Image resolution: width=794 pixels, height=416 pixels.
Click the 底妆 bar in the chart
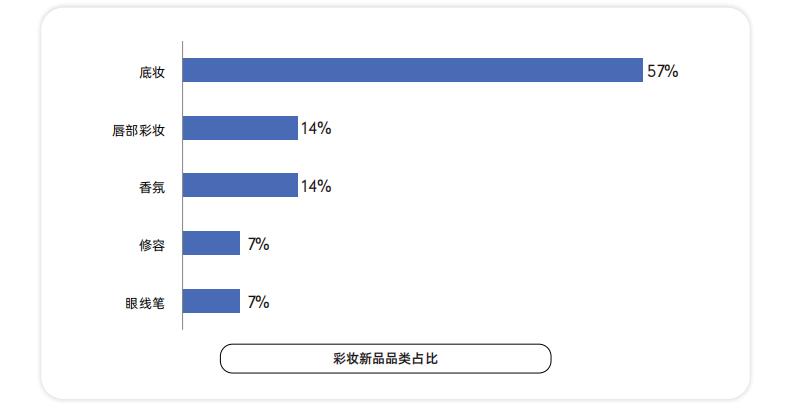[x=412, y=70]
